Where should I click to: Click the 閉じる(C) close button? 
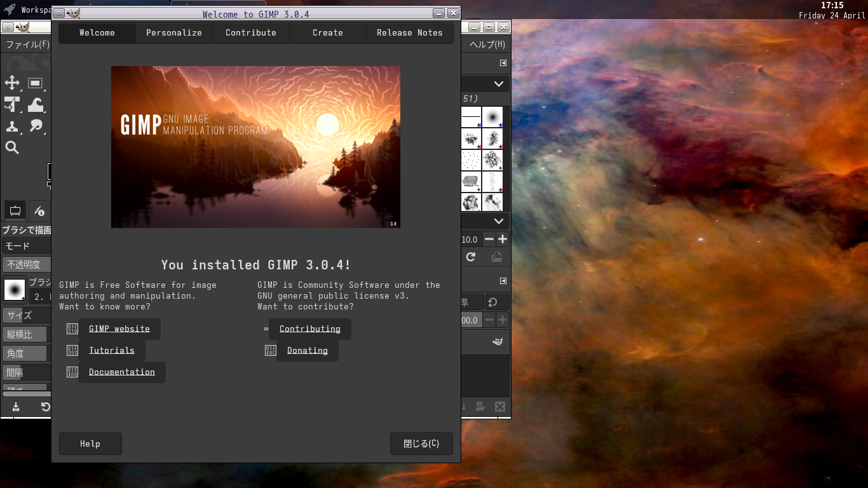(421, 444)
